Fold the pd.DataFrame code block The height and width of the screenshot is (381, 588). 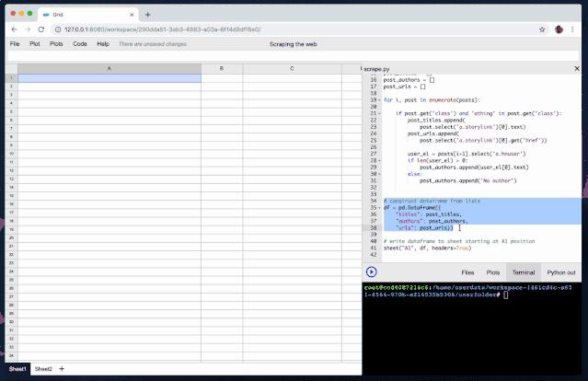click(378, 208)
